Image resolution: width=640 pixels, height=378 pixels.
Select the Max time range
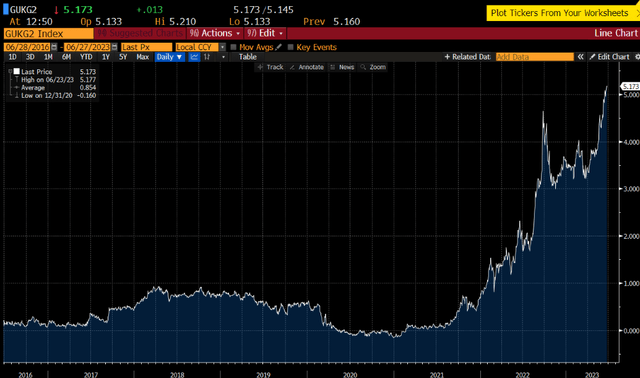coord(142,57)
